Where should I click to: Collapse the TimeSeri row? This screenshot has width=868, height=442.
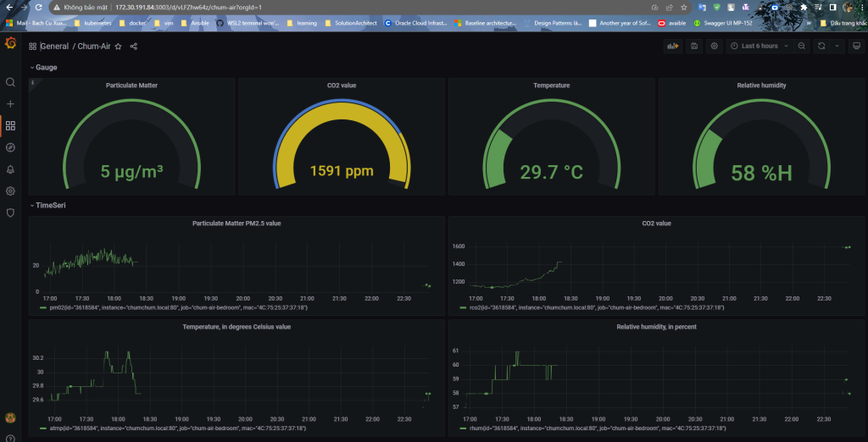click(x=47, y=205)
